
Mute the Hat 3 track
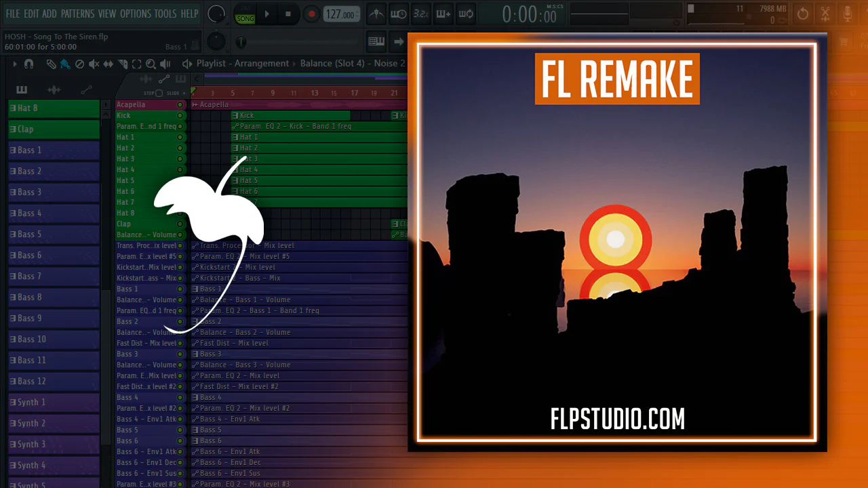(x=180, y=159)
